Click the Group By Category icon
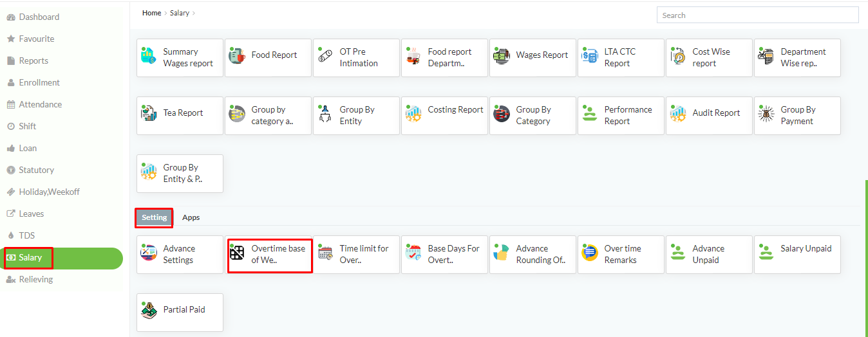Image resolution: width=868 pixels, height=337 pixels. point(502,114)
